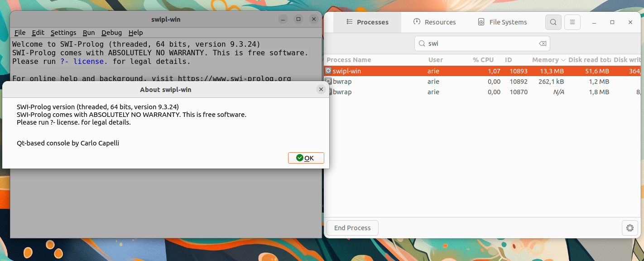Sort by the User column header
The width and height of the screenshot is (644, 261).
tap(436, 60)
